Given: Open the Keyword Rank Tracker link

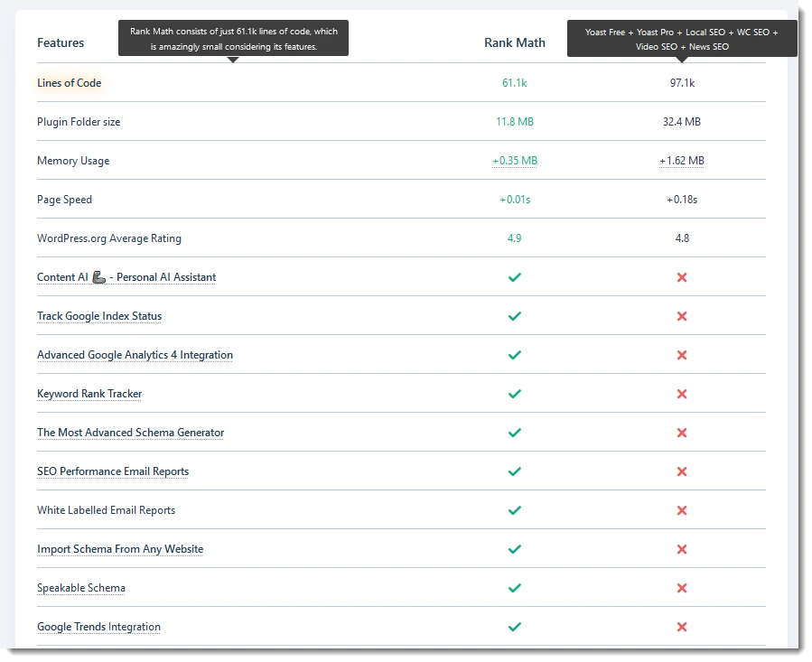Looking at the screenshot, I should pos(89,394).
